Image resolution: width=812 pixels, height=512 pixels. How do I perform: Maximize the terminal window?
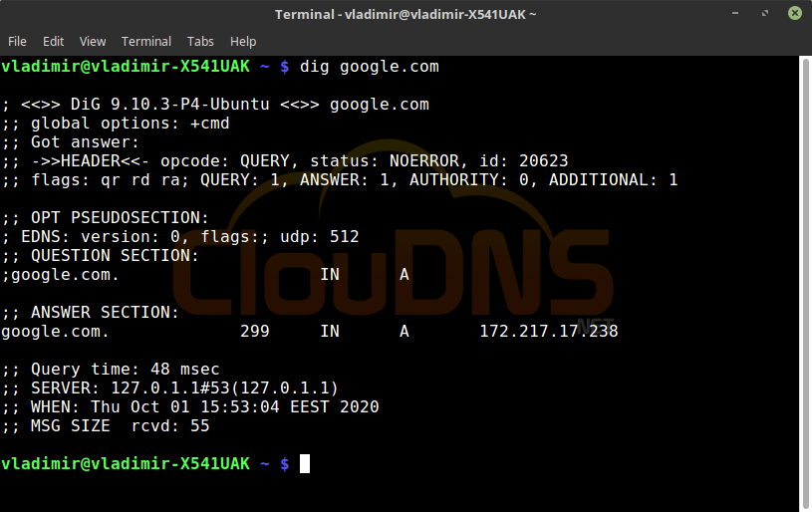coord(765,14)
